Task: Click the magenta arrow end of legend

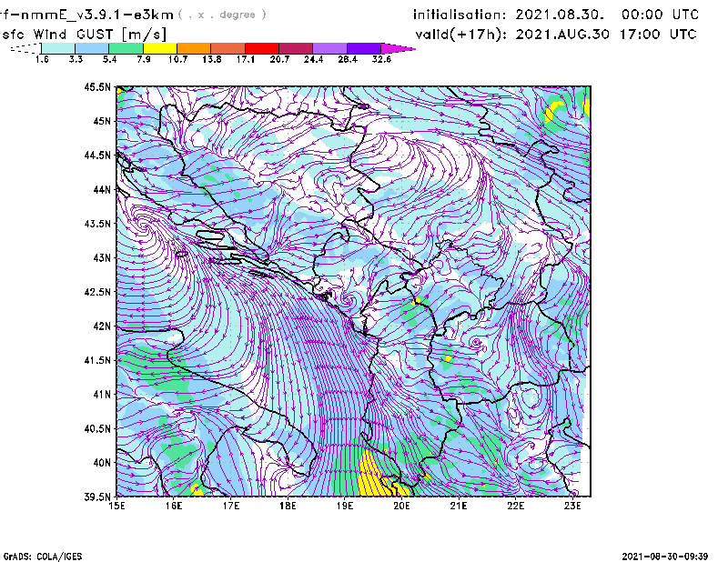Action: (398, 48)
